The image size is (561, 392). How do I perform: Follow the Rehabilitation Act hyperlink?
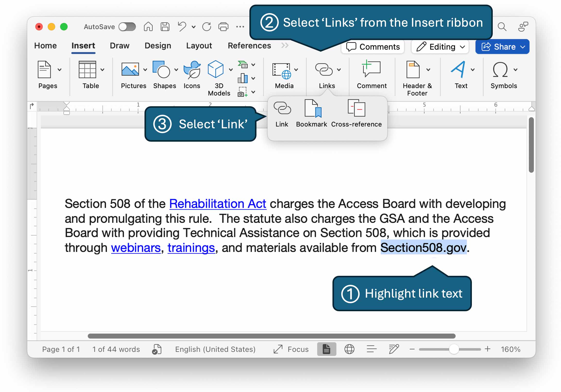coord(218,204)
